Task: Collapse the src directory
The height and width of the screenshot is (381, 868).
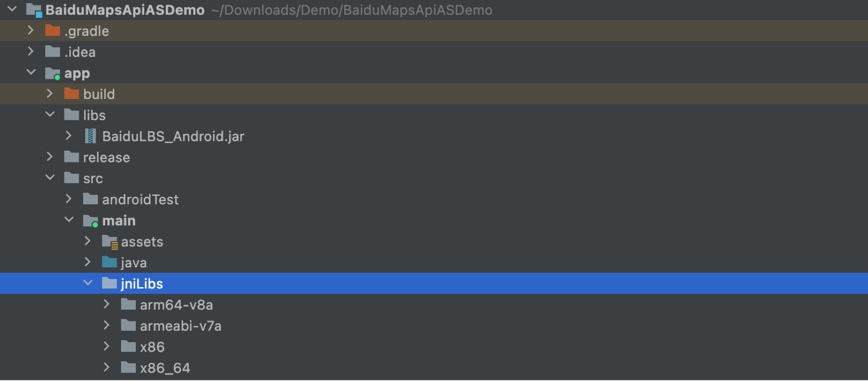Action: (x=50, y=178)
